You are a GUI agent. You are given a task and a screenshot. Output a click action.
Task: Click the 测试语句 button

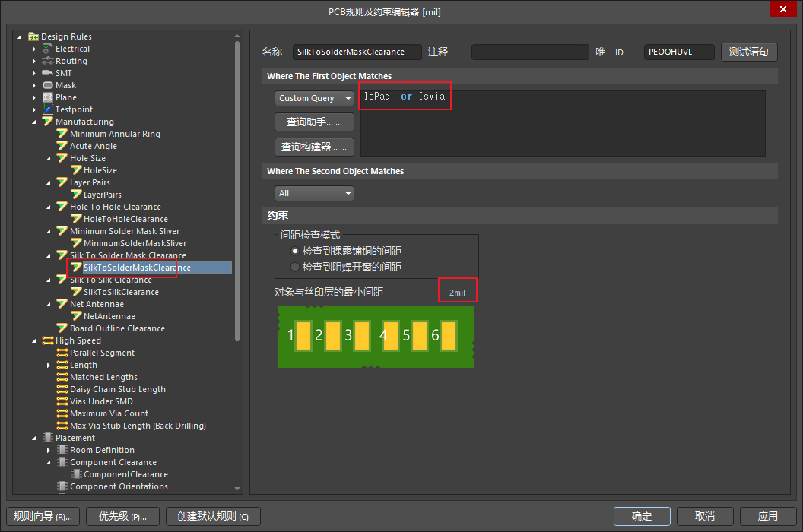point(749,52)
